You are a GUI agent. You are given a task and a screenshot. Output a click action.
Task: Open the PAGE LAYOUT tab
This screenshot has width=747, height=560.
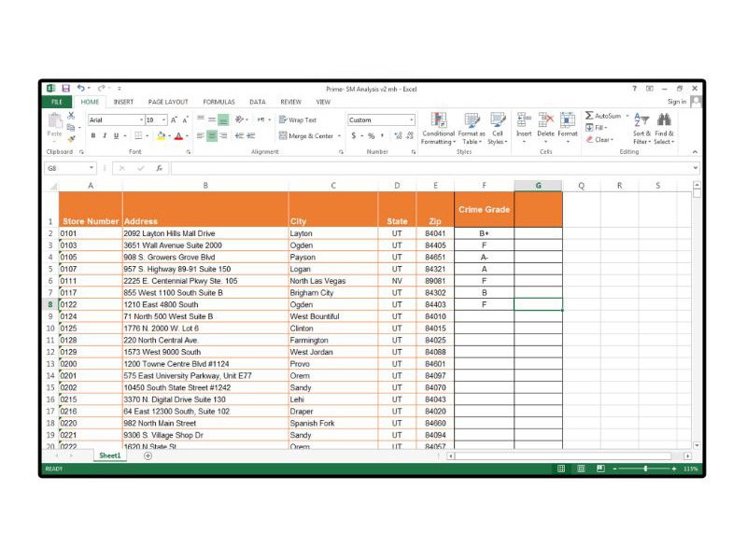pos(168,102)
